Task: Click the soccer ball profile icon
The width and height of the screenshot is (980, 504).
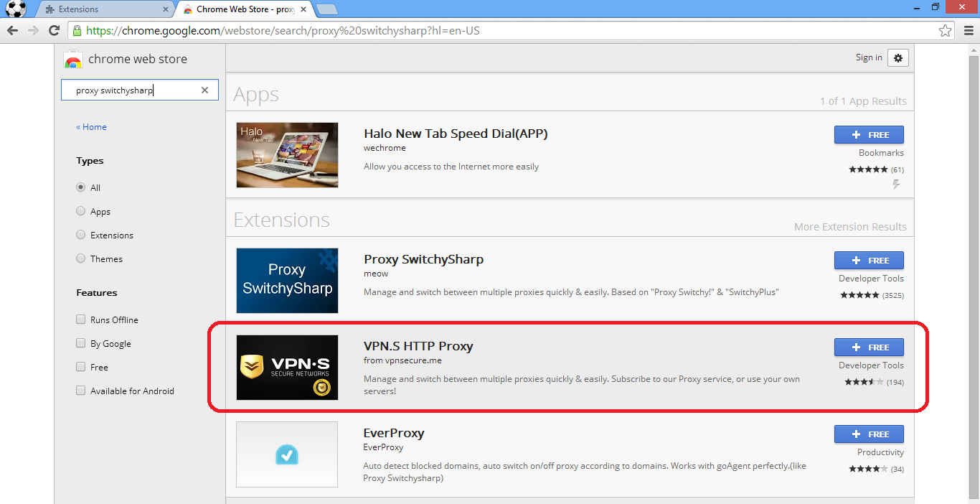Action: click(15, 9)
